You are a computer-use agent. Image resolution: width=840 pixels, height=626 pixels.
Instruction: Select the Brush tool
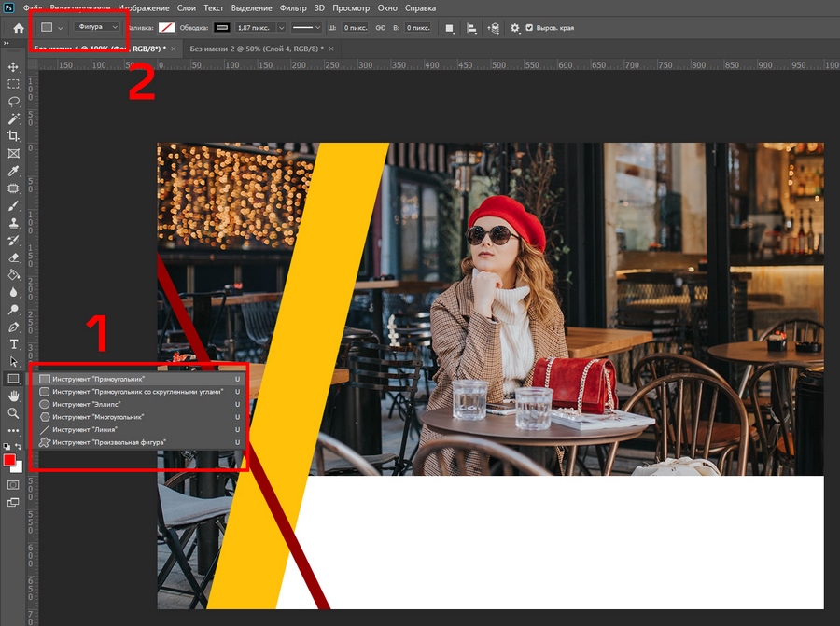(13, 205)
